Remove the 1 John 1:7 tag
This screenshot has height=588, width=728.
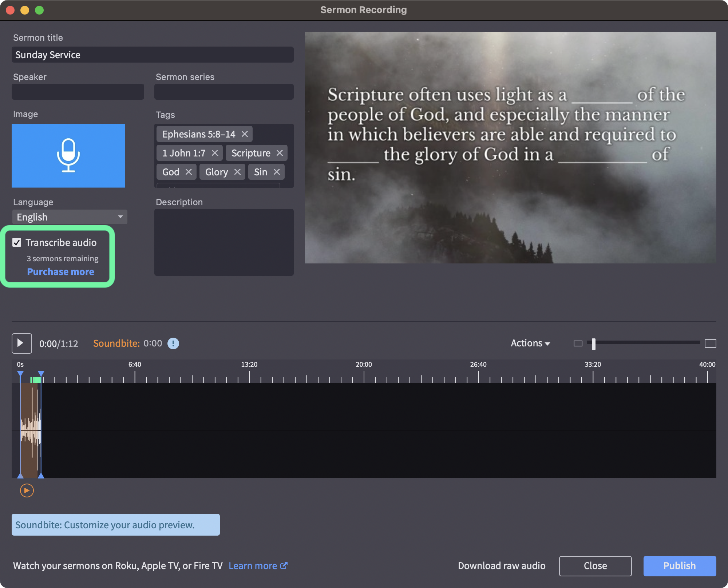215,153
